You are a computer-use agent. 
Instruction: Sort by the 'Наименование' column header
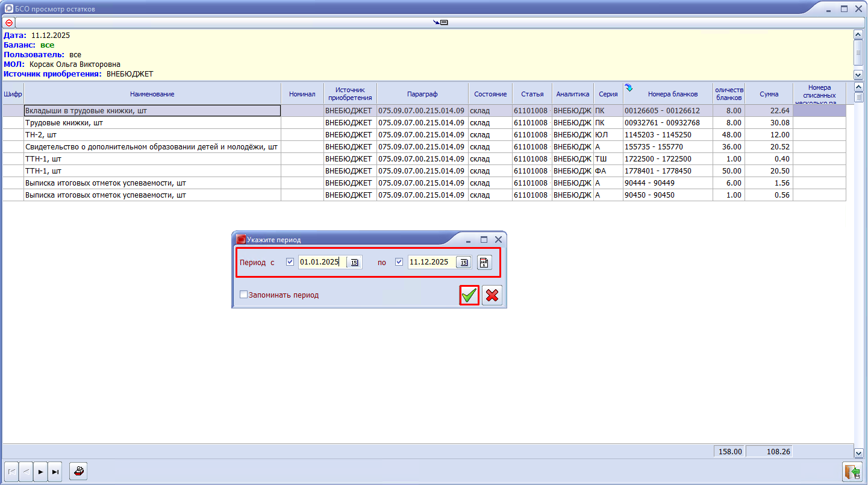(x=152, y=94)
